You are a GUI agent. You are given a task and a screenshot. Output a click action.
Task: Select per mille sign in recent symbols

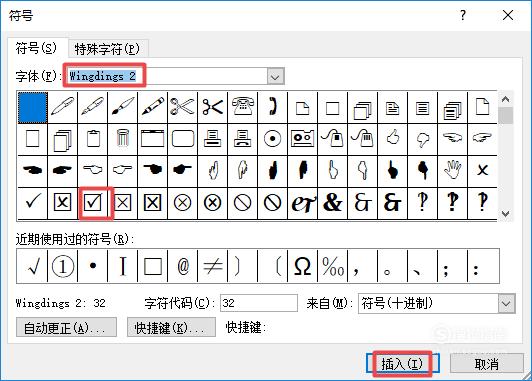click(x=332, y=266)
